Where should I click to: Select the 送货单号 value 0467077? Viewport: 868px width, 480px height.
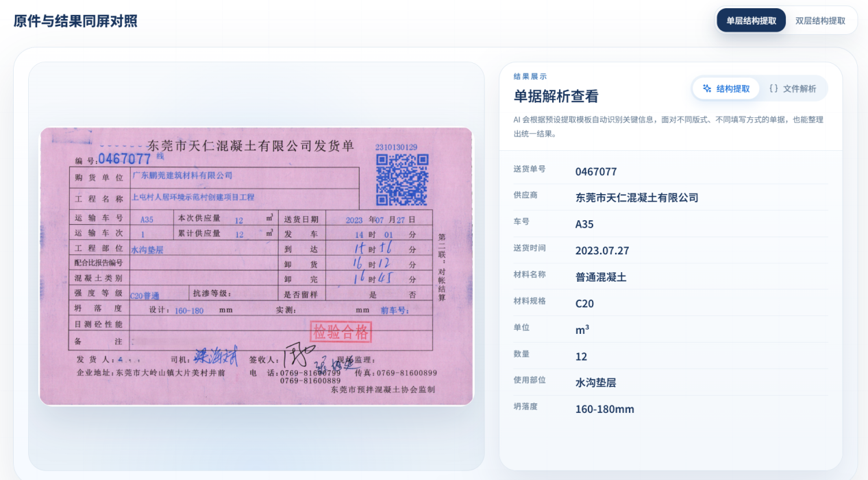tap(596, 171)
